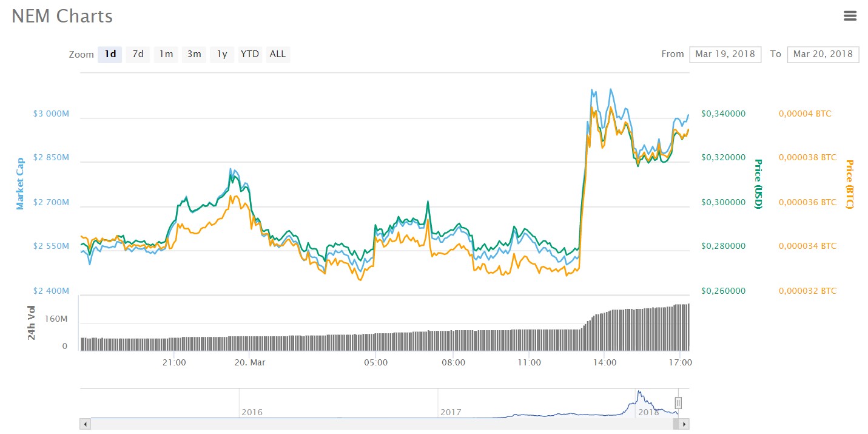Click the $0,260000 price label

724,291
